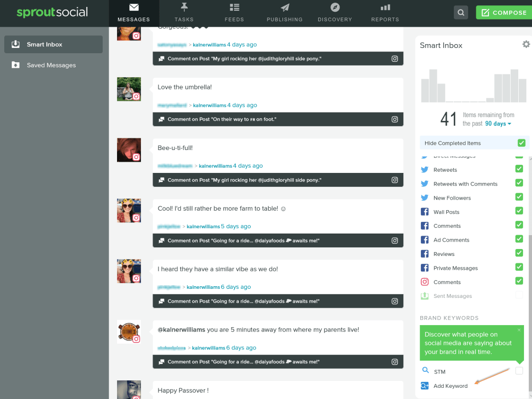This screenshot has width=532, height=399.
Task: Toggle the Retweets filter checkbox
Action: pyautogui.click(x=519, y=169)
